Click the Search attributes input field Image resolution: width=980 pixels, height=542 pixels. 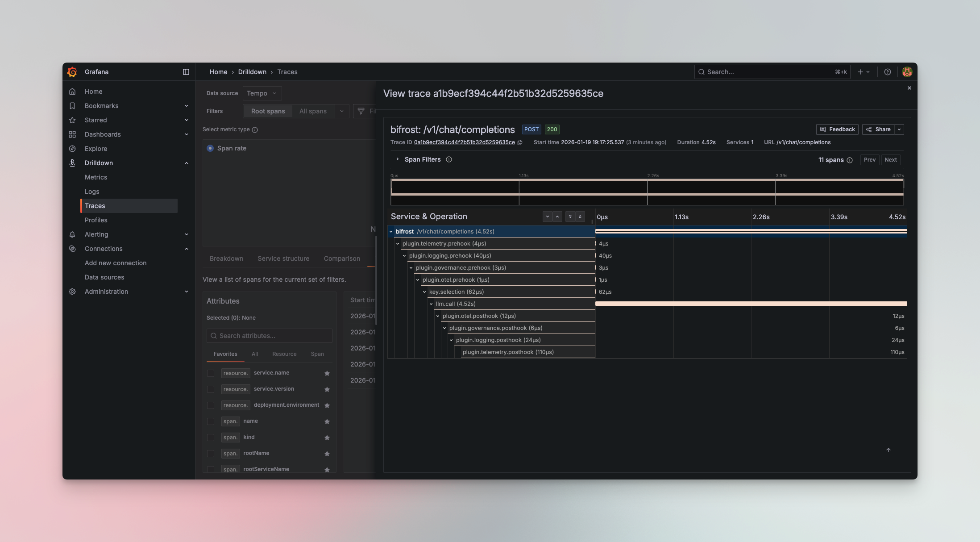pyautogui.click(x=270, y=336)
